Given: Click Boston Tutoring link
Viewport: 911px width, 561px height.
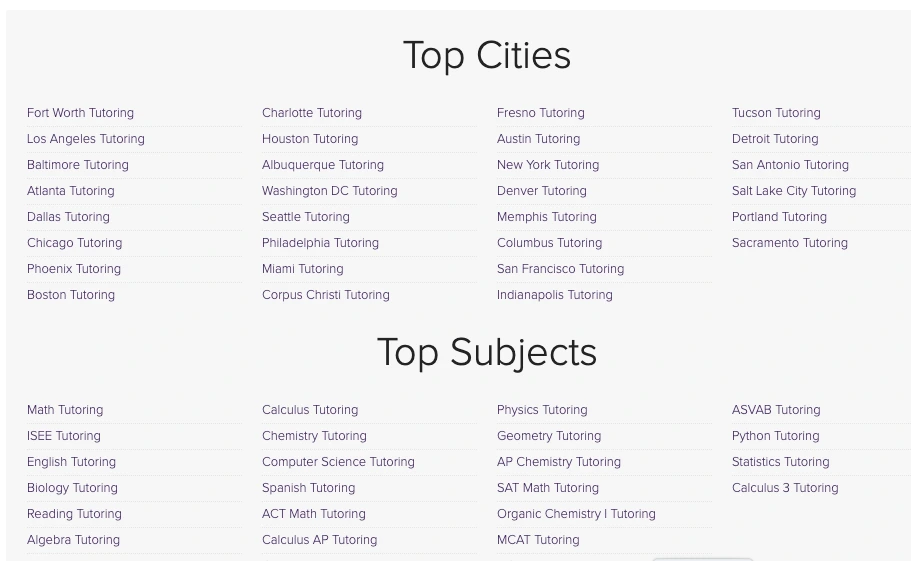Looking at the screenshot, I should point(70,295).
